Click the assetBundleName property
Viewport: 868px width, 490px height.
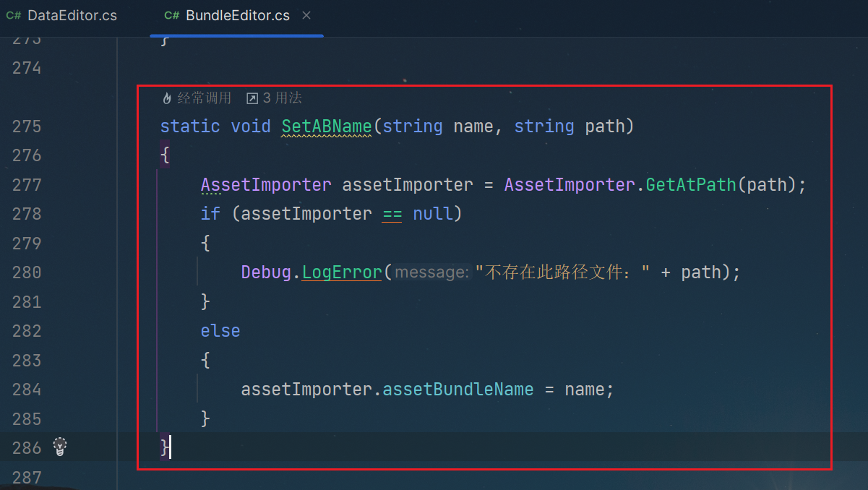(457, 390)
